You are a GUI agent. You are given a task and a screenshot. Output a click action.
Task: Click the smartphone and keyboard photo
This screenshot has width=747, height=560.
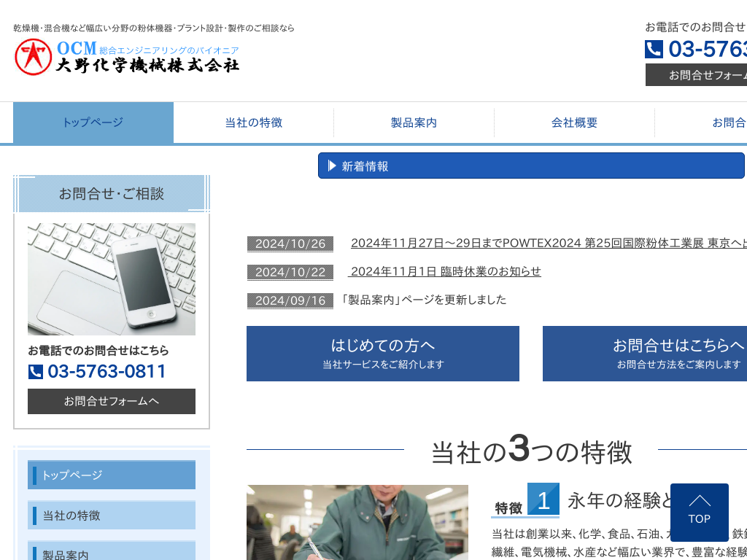click(x=111, y=278)
